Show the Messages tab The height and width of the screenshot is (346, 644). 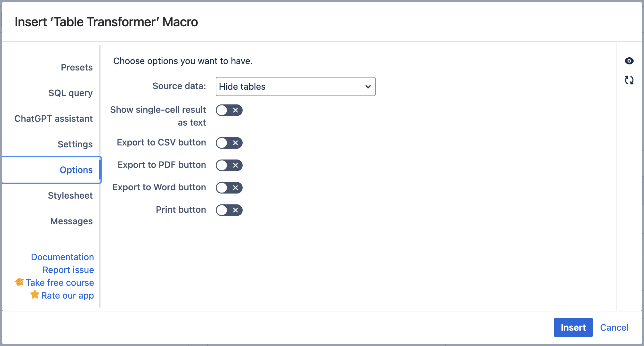[x=71, y=221]
